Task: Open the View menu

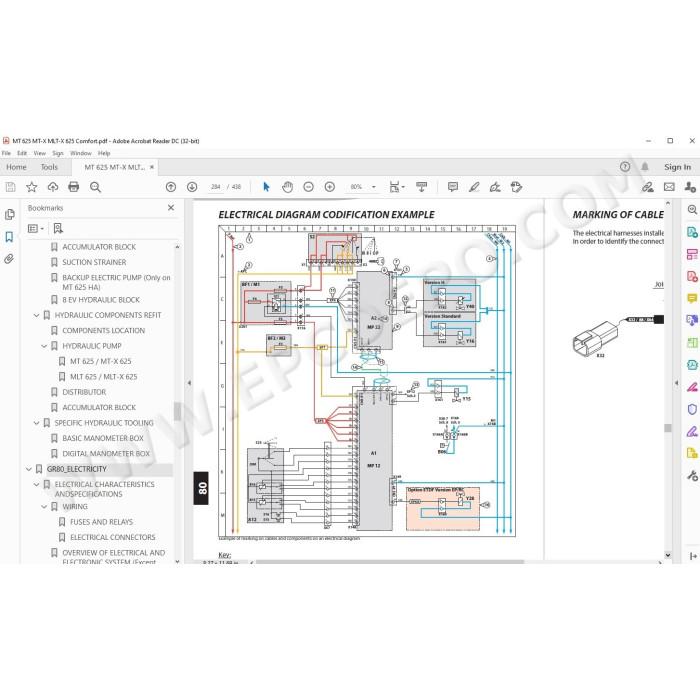Action: pos(40,153)
